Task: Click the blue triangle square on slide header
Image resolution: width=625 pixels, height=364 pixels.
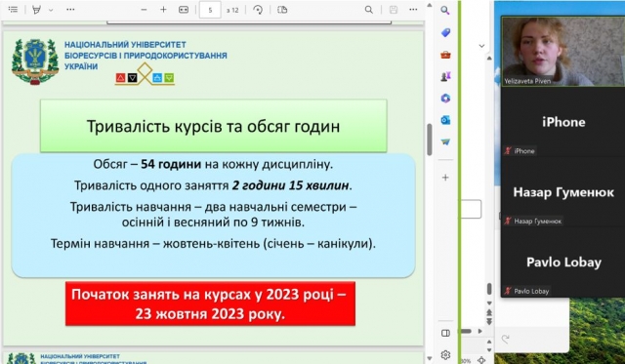Action: [157, 78]
